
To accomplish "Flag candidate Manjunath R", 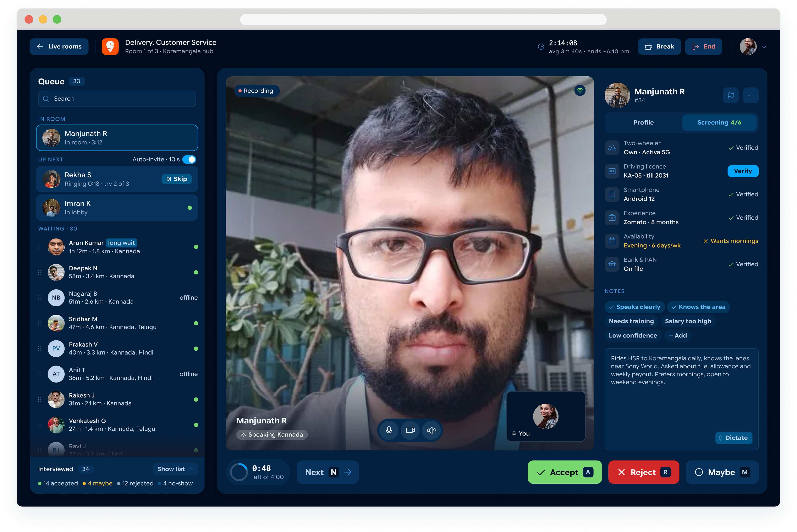I will [731, 95].
